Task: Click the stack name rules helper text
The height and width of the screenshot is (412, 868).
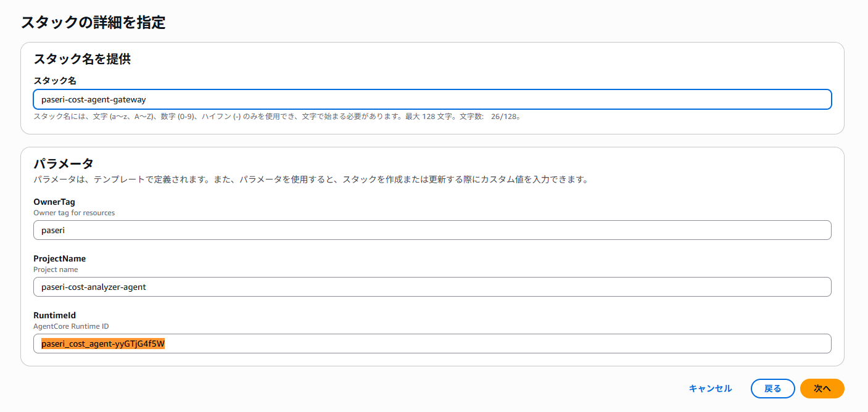Action: [x=247, y=116]
